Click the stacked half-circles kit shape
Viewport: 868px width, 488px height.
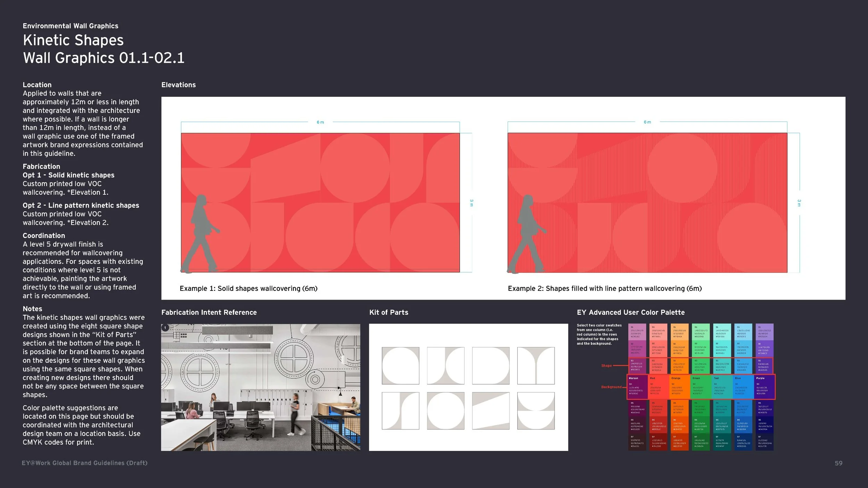pyautogui.click(x=536, y=411)
